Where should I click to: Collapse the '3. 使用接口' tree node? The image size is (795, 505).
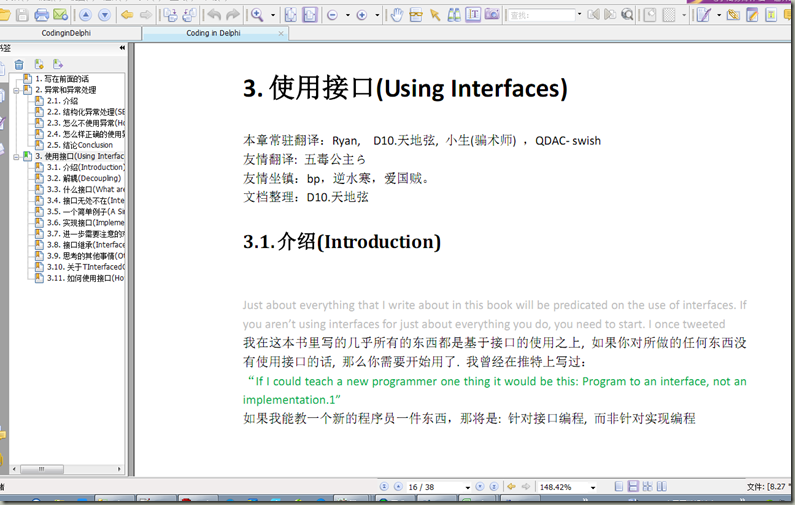pyautogui.click(x=16, y=157)
